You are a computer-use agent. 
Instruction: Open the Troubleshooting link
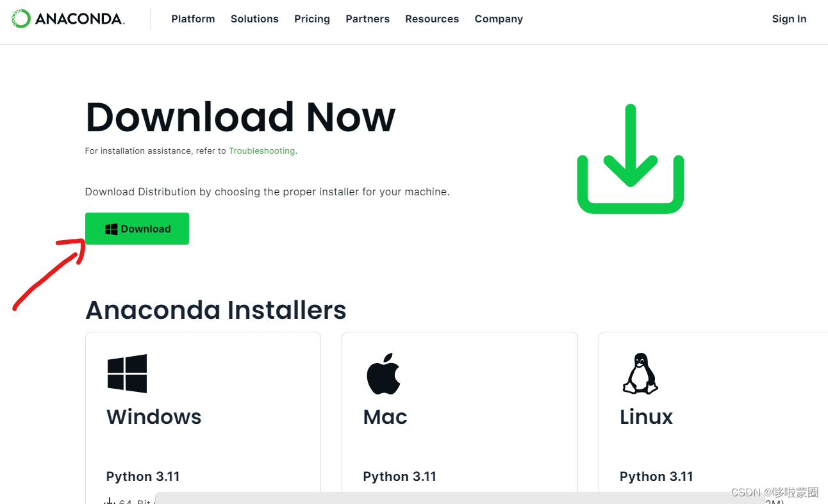pos(262,150)
